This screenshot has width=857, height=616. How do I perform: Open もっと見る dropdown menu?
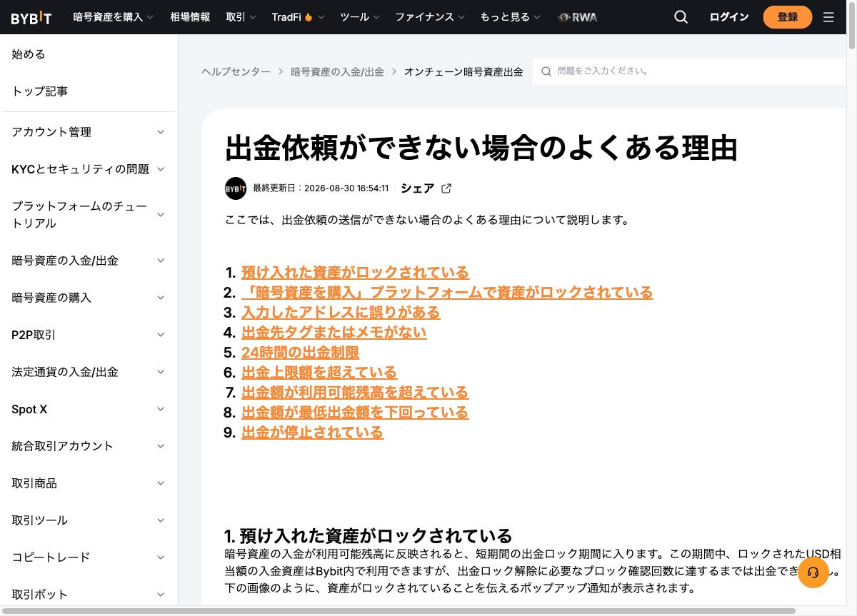[510, 17]
